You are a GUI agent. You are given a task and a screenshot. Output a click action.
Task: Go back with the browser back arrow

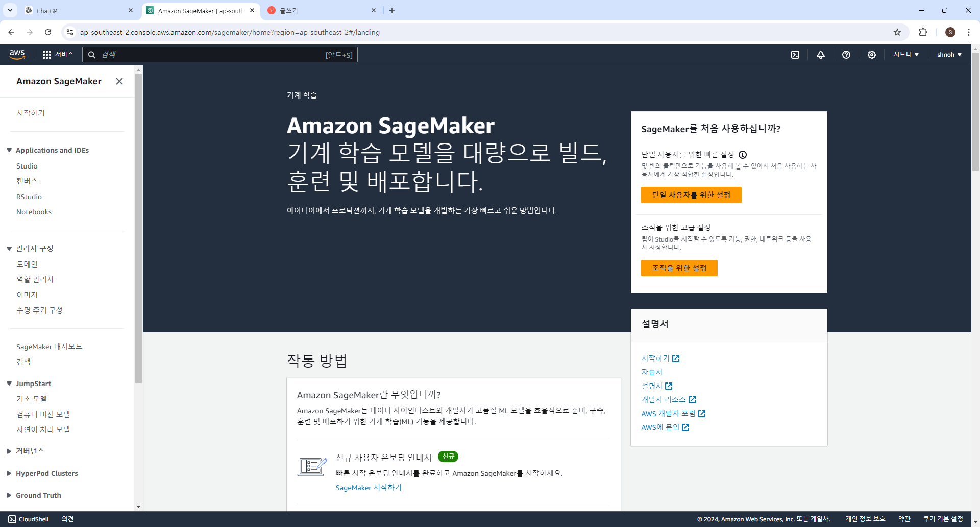pos(11,32)
